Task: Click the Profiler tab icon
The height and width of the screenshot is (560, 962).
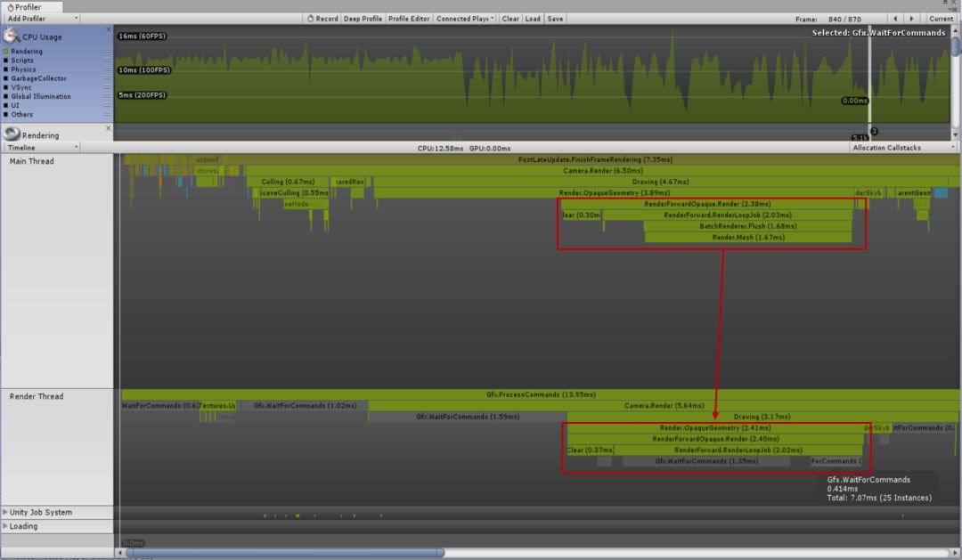Action: [x=11, y=7]
